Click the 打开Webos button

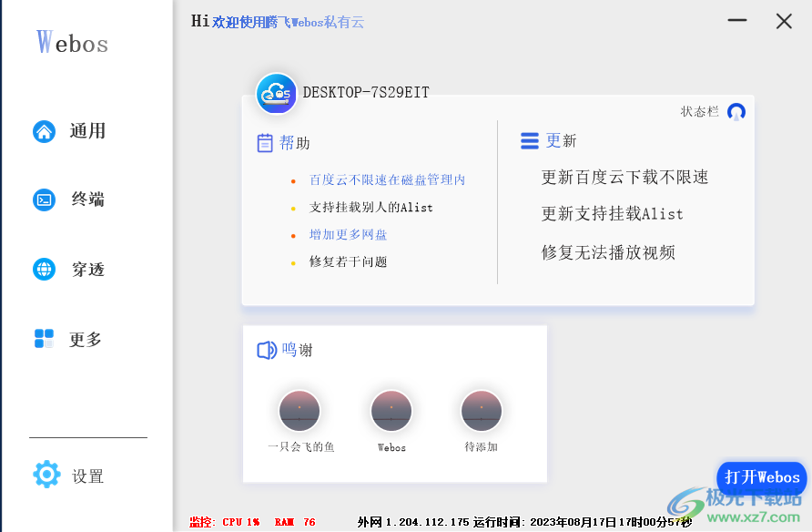[x=762, y=477]
